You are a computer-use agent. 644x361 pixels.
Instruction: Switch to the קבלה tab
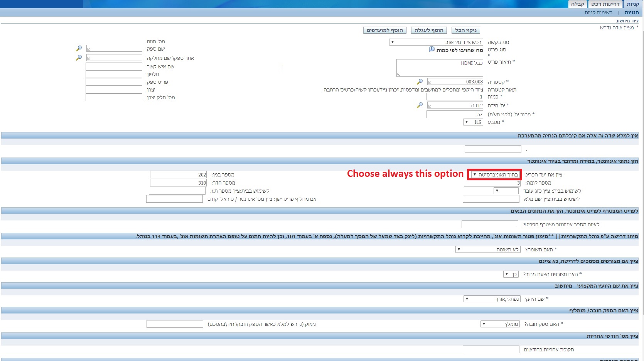click(577, 4)
